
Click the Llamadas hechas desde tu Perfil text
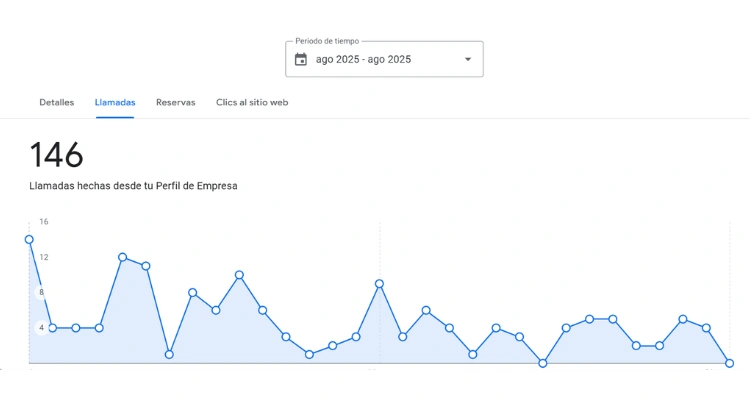[133, 186]
